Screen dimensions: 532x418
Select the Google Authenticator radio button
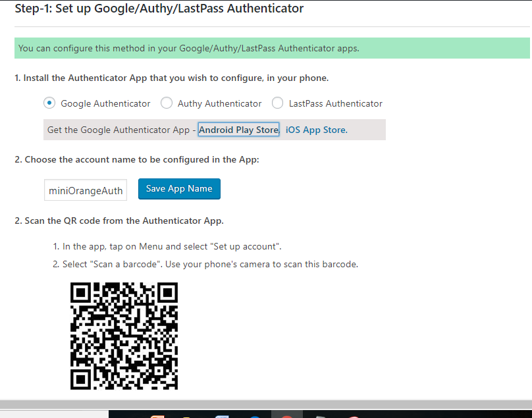49,103
